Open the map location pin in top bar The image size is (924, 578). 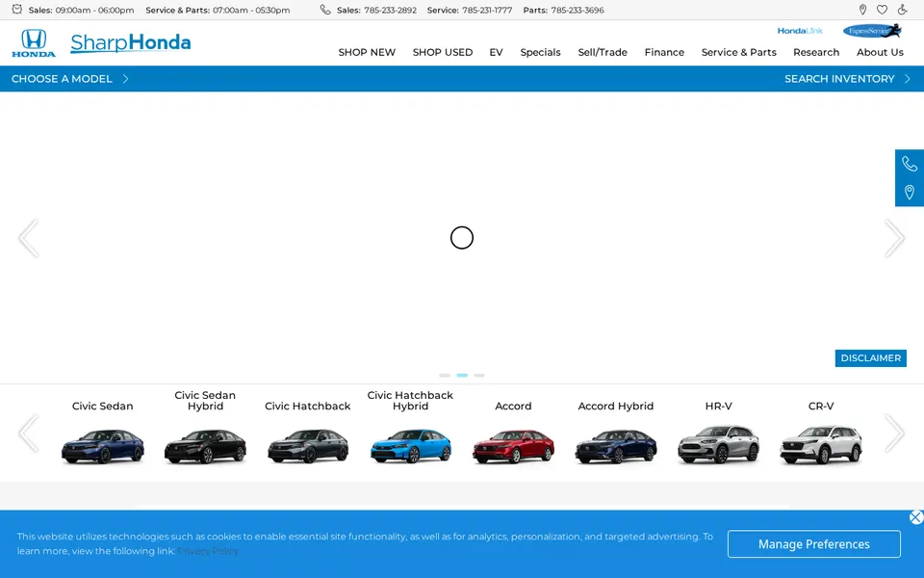pyautogui.click(x=862, y=10)
